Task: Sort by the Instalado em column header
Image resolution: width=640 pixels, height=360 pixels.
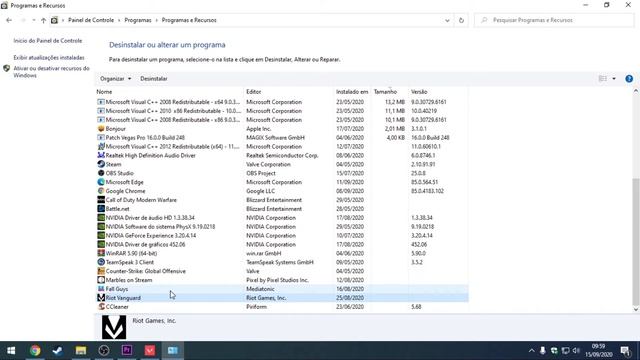Action: [352, 92]
